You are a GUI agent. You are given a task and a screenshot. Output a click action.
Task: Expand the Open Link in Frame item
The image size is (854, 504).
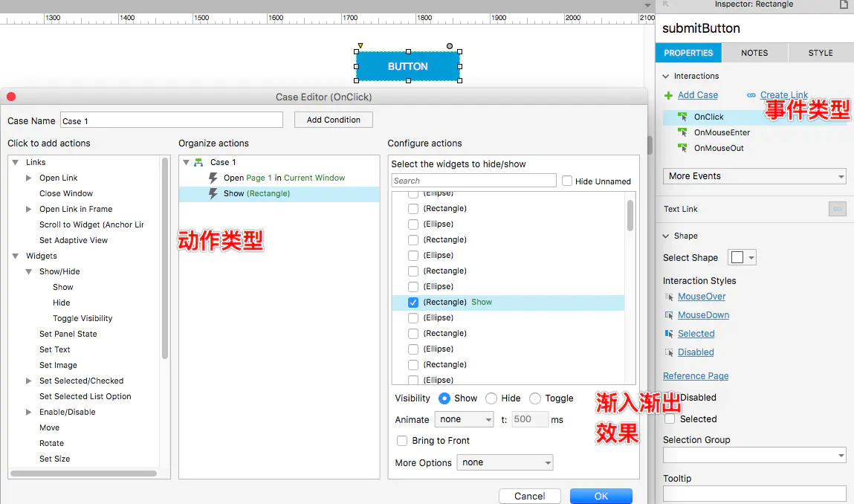29,209
